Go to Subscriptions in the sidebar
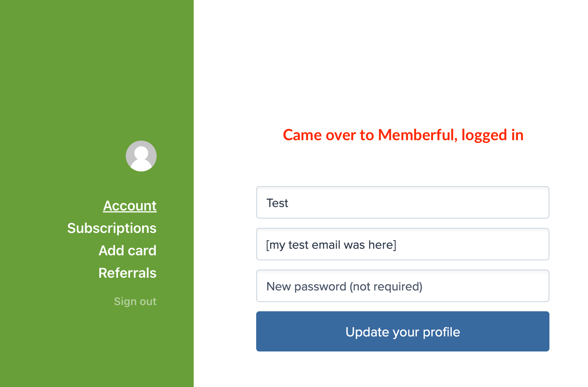 [x=112, y=228]
